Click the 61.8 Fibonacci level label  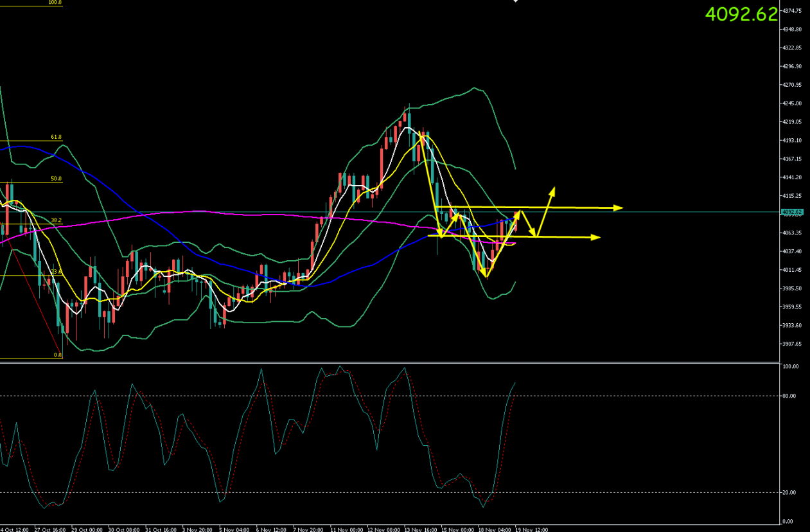(x=57, y=137)
